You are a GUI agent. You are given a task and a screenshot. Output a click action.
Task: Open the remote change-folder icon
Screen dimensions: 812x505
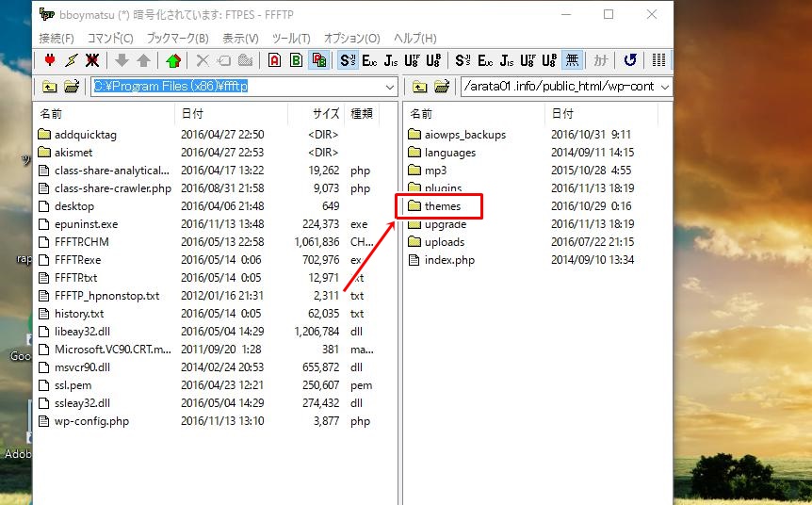[x=442, y=87]
